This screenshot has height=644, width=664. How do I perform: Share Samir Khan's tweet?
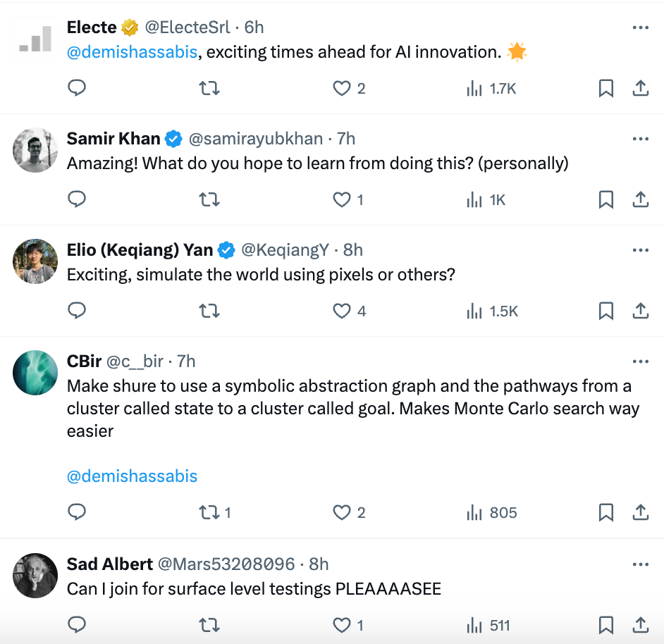(x=640, y=200)
